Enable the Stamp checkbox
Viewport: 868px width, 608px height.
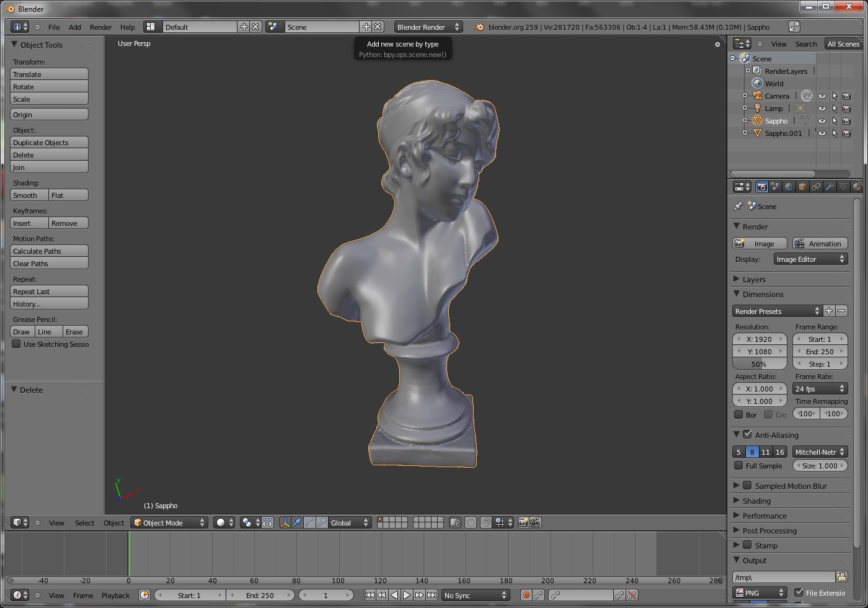747,545
